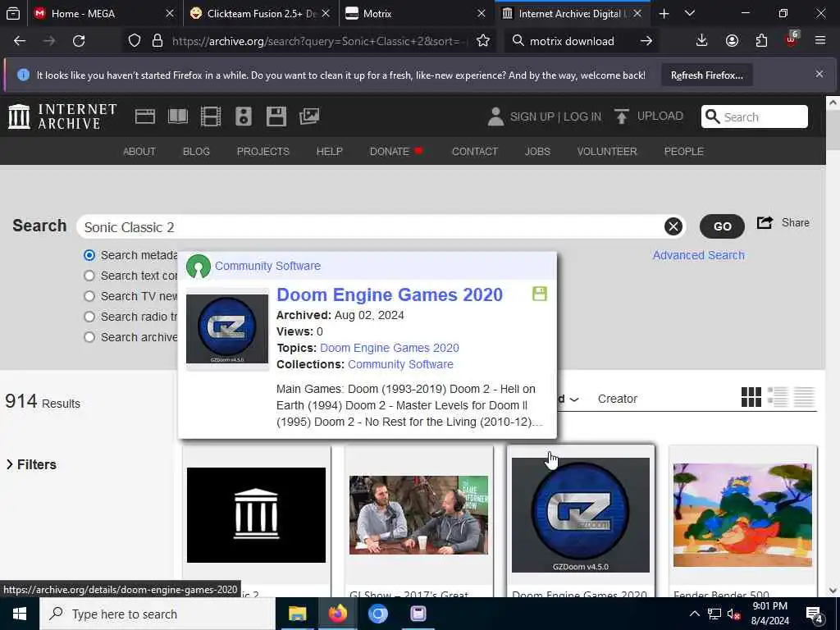Open the Firefox extensions puzzle icon
This screenshot has height=630, width=840.
[x=761, y=41]
